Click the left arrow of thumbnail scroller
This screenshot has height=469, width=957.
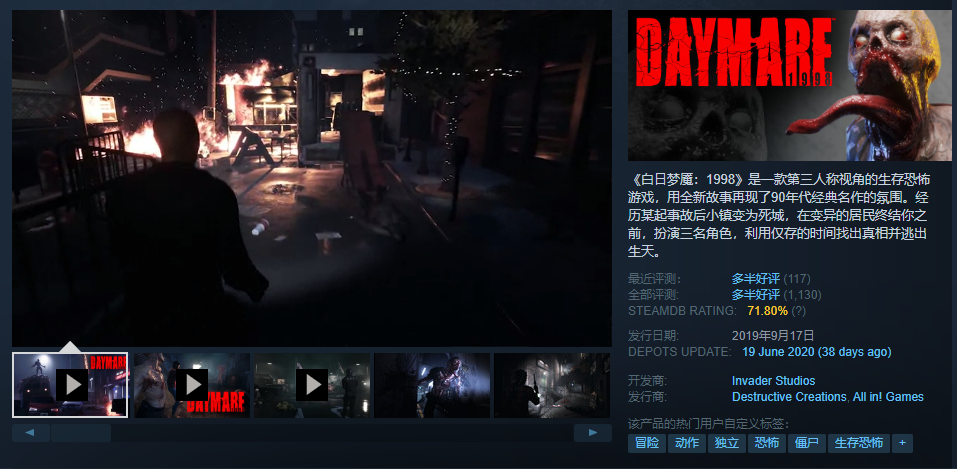pos(29,433)
